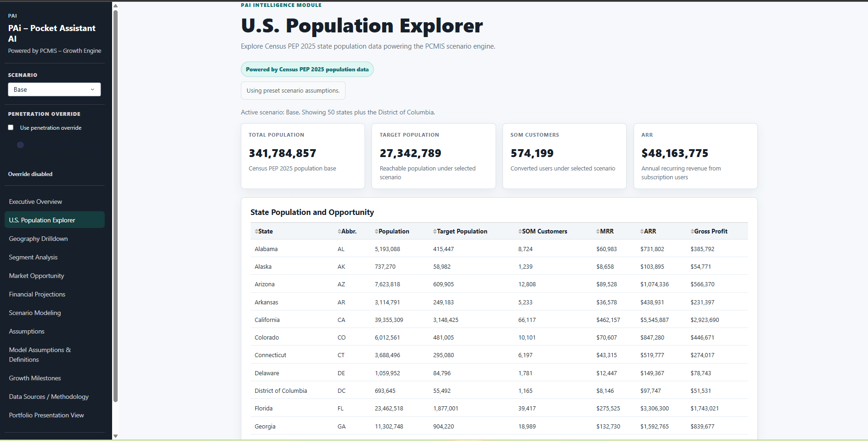The height and width of the screenshot is (441, 868).
Task: Go to Geography Drilldown
Action: (55, 239)
